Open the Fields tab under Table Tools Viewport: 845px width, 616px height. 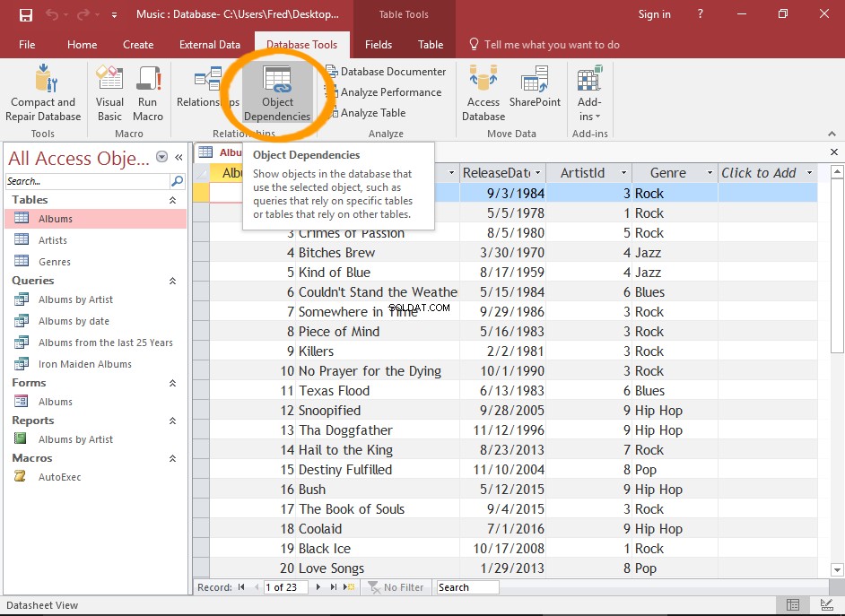click(x=379, y=45)
